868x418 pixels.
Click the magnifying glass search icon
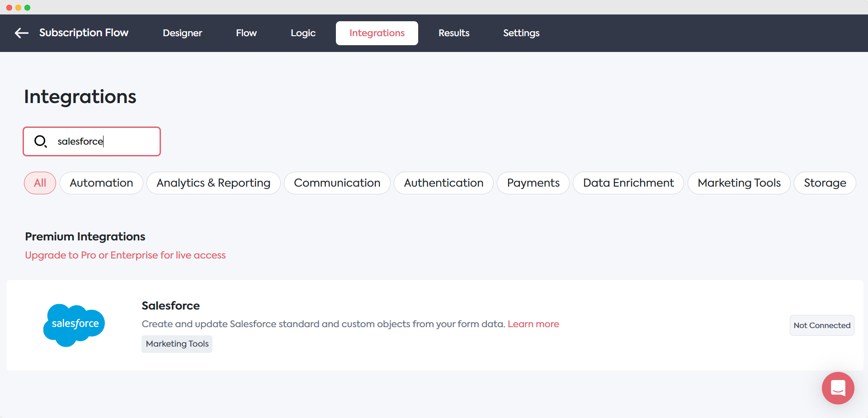40,141
